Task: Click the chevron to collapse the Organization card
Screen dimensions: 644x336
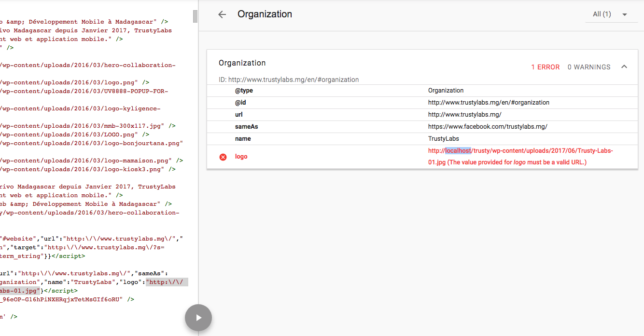Action: 624,67
